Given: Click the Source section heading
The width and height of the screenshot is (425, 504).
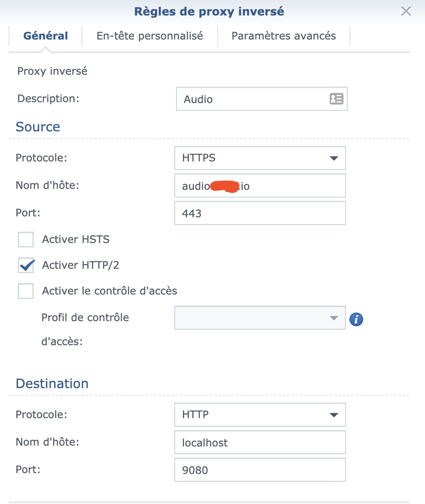Looking at the screenshot, I should click(x=38, y=127).
